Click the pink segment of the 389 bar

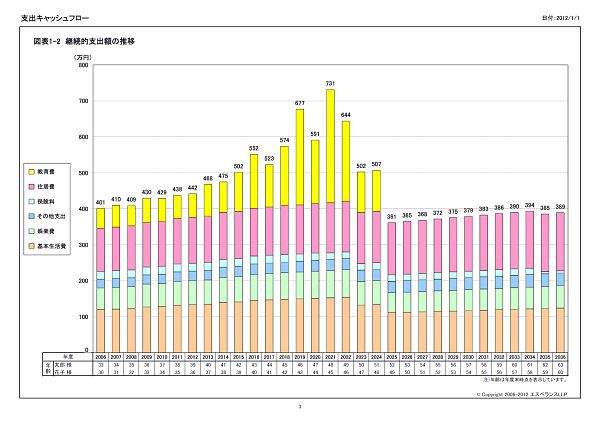pyautogui.click(x=560, y=242)
